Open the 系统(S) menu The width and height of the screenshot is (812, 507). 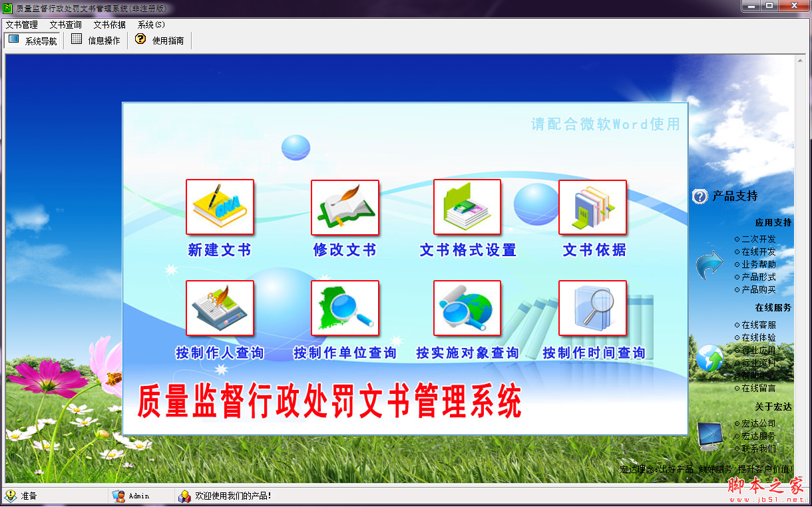(x=151, y=24)
